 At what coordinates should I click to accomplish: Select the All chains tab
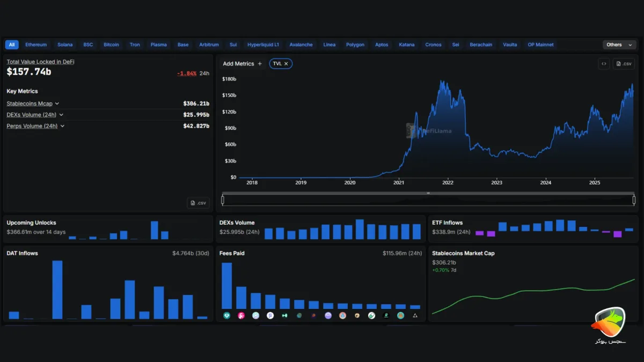pos(12,45)
